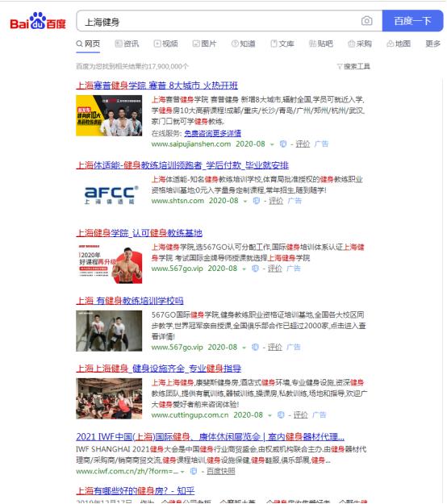447x504 pixels.
Task: Click 评价 under 有健身教练培训学校吗 result
Action: click(x=274, y=347)
